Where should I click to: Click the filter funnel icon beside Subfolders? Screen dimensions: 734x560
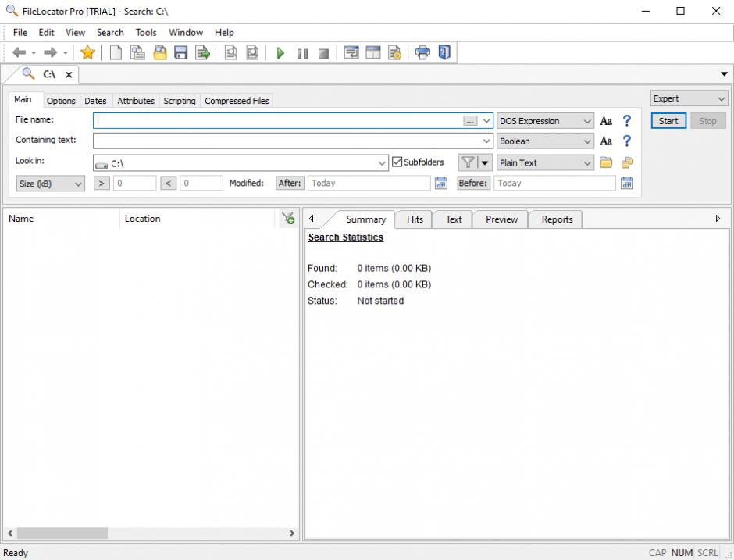coord(468,162)
